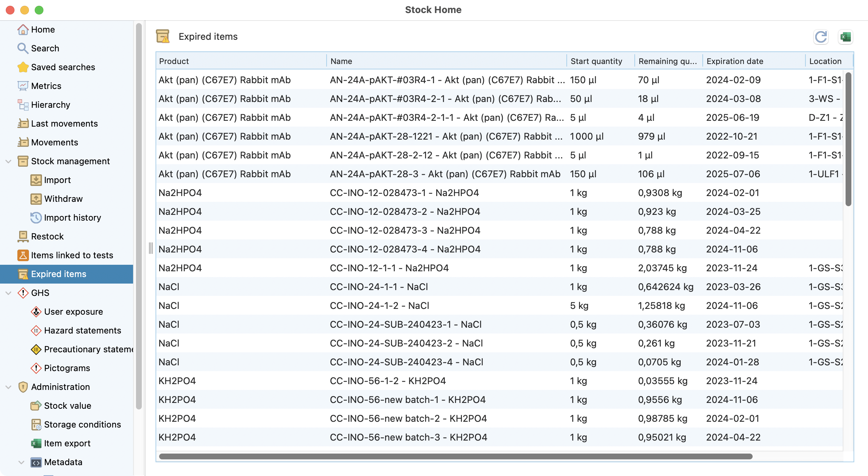Viewport: 868px width, 476px height.
Task: Click the Metrics chart icon
Action: click(x=23, y=86)
